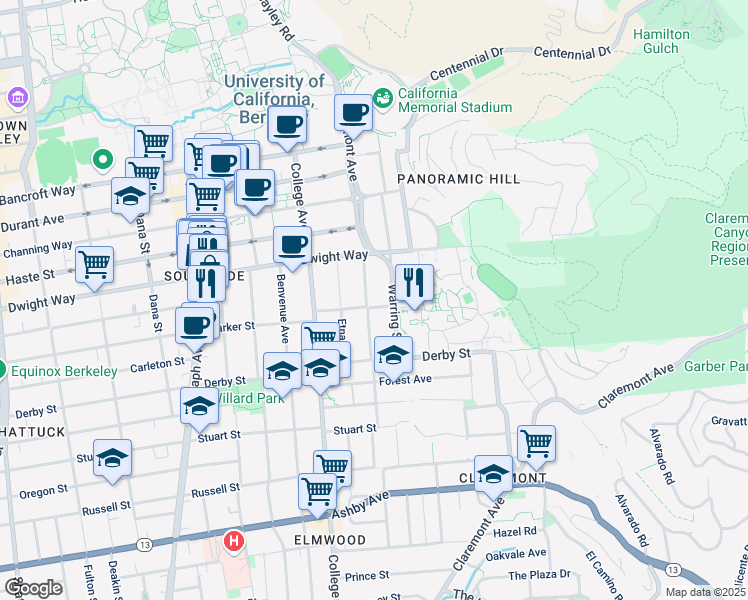Open the shopping cart marker on Durant Ave
Image resolution: width=748 pixels, height=600 pixels.
[x=206, y=197]
